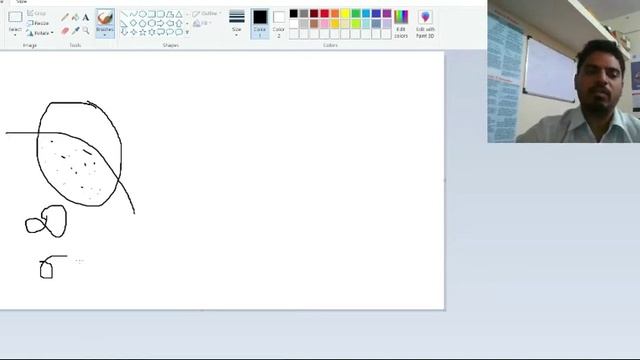Select the Color picker eyedropper tool
Image resolution: width=640 pixels, height=360 pixels.
click(x=75, y=31)
